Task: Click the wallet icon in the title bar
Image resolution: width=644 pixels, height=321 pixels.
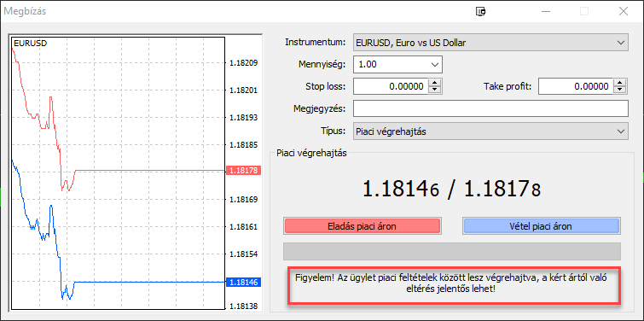Action: [480, 11]
